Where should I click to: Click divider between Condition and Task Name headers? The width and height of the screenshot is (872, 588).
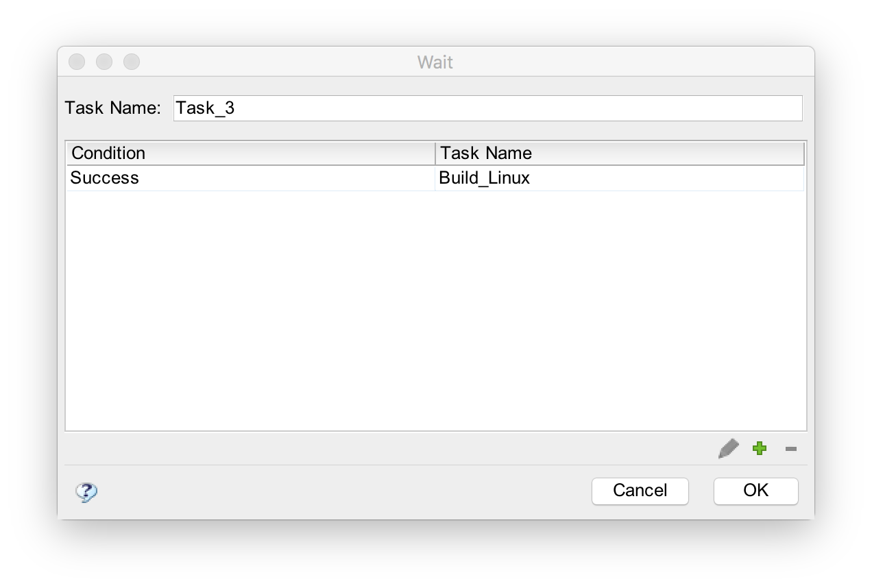(x=435, y=153)
